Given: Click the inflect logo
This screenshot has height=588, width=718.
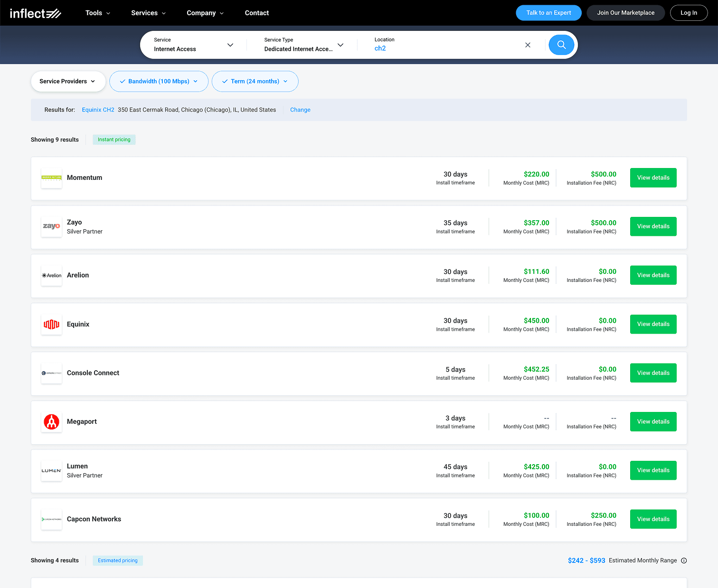Looking at the screenshot, I should point(36,13).
